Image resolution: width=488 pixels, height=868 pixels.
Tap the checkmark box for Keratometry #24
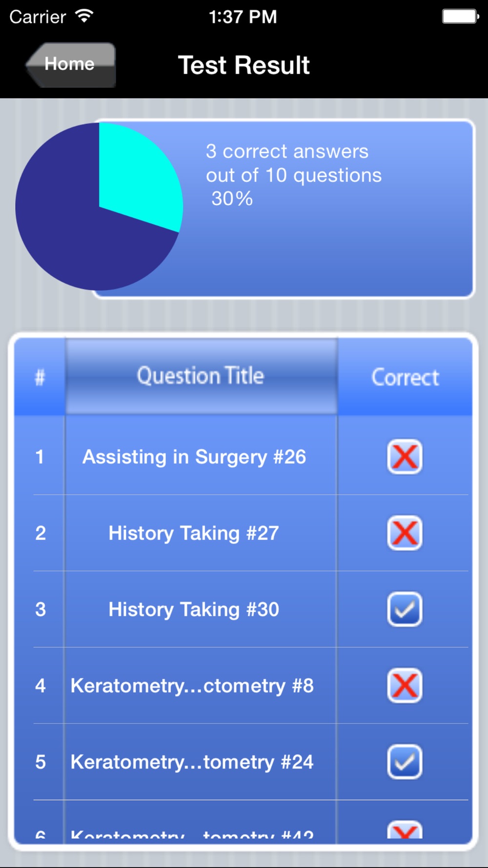(x=405, y=762)
